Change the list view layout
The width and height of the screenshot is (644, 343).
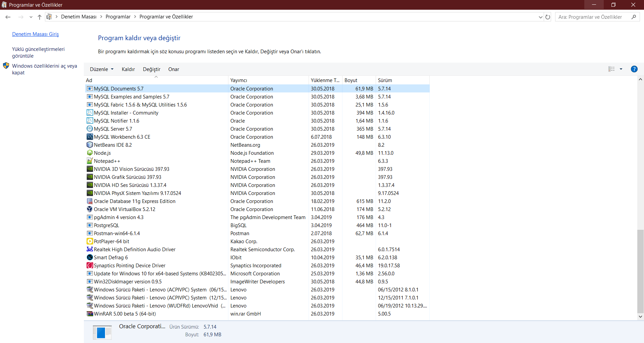tap(611, 69)
